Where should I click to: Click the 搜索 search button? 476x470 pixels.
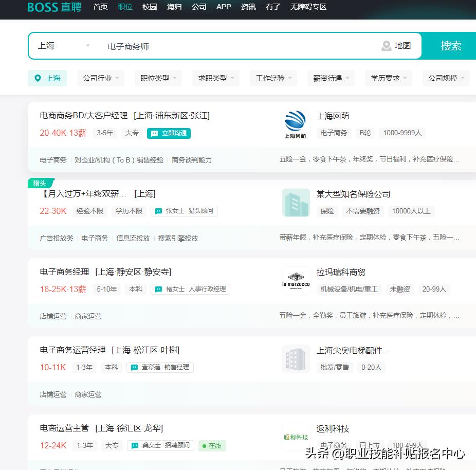(451, 46)
